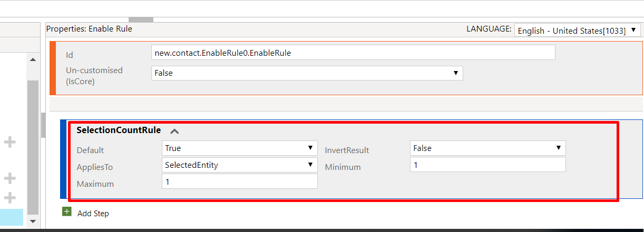Click the Add Step text link
644x232 pixels.
point(93,213)
